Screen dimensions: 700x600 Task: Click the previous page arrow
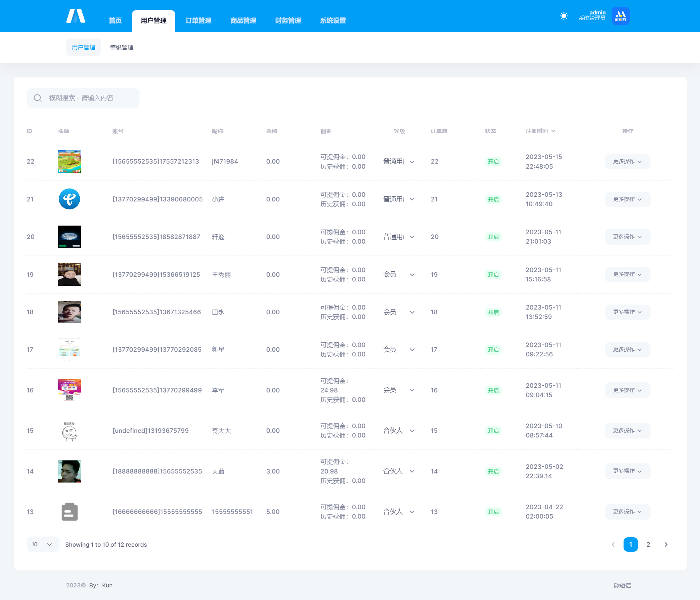pyautogui.click(x=613, y=545)
